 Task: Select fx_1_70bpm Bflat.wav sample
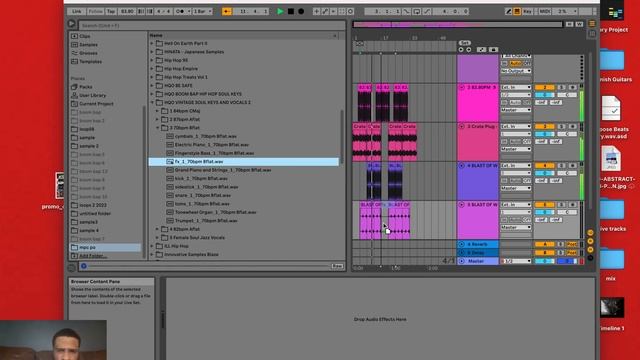pyautogui.click(x=244, y=162)
